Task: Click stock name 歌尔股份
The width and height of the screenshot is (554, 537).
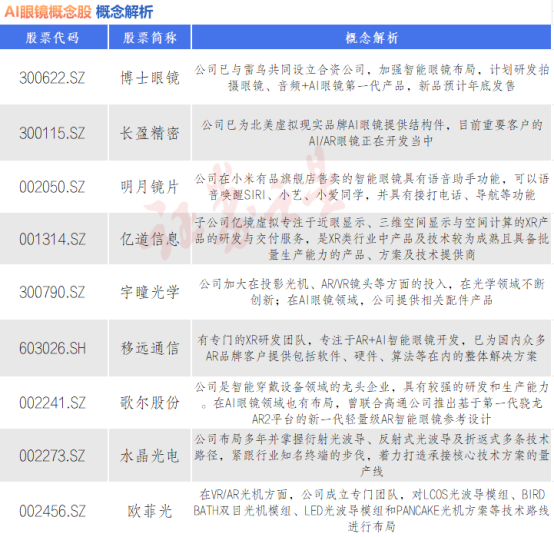Action: point(150,403)
